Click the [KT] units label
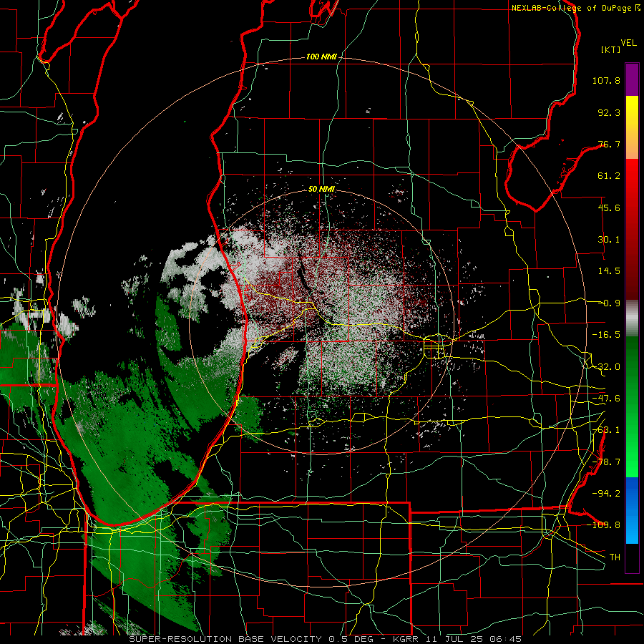The width and height of the screenshot is (644, 644). (611, 49)
